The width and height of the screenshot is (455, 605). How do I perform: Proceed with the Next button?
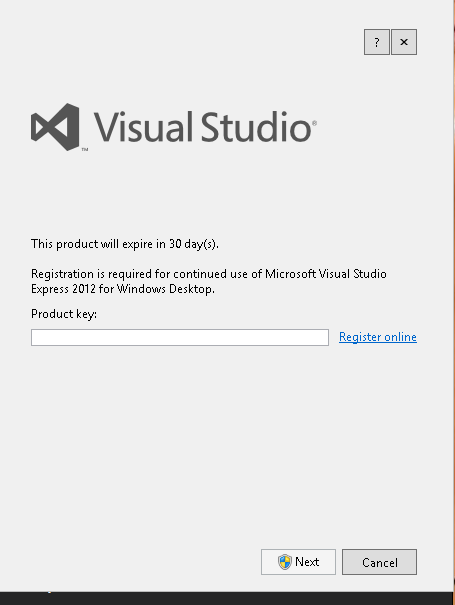click(298, 562)
